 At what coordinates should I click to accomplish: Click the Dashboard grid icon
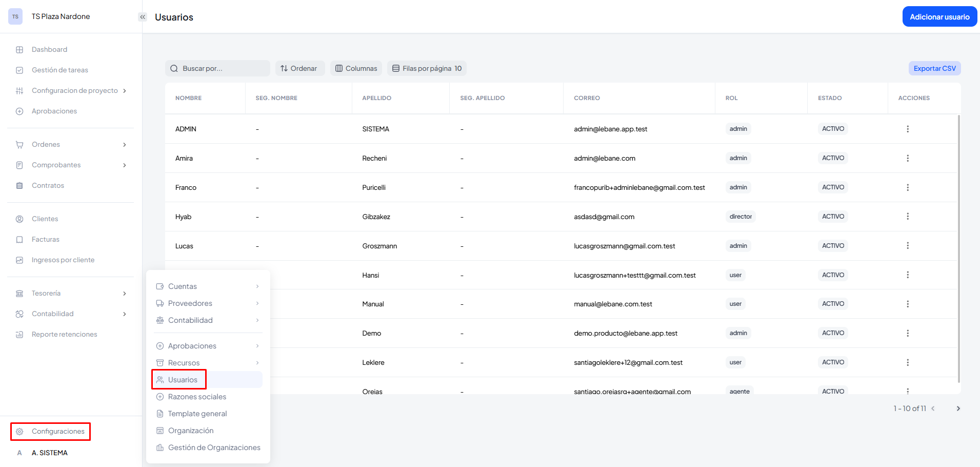pyautogui.click(x=19, y=50)
